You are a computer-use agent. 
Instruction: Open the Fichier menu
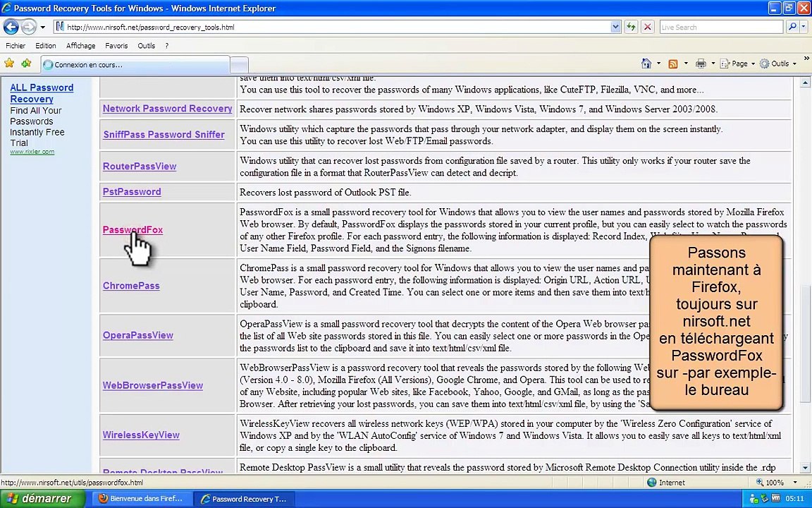[x=16, y=46]
